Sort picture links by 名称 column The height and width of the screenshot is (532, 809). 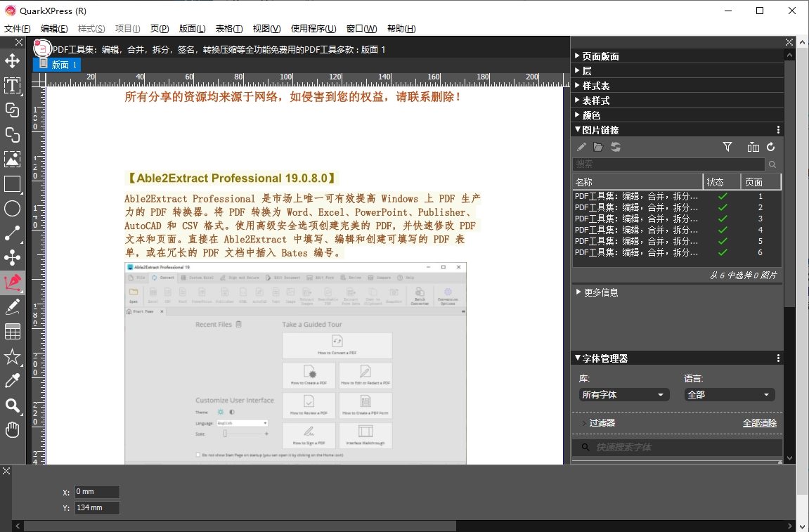click(x=638, y=182)
